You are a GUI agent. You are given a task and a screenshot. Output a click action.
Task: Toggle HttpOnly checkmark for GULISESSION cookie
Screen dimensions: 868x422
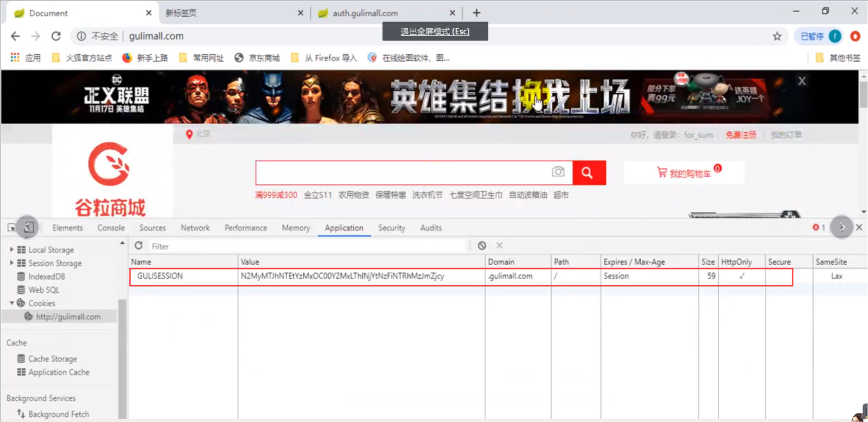tap(741, 276)
